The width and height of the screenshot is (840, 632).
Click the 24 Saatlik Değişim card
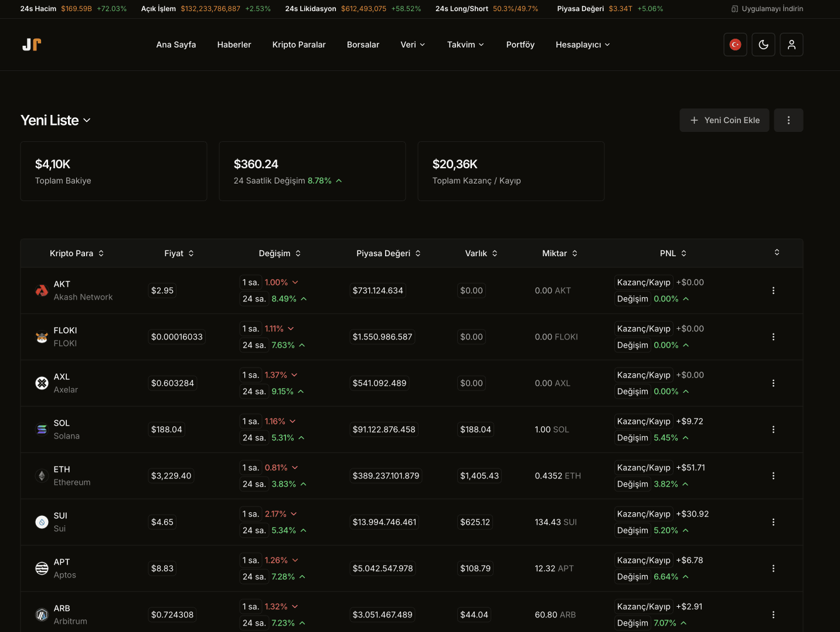(312, 171)
